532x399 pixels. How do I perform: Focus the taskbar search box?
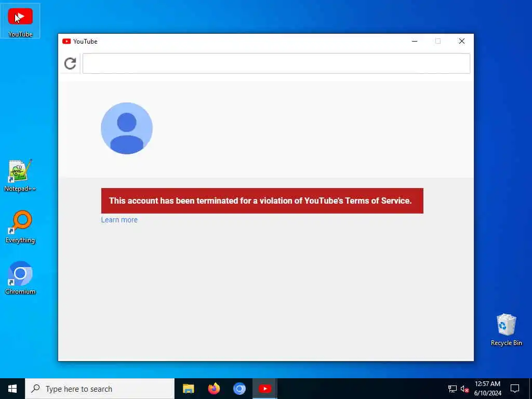coord(100,389)
